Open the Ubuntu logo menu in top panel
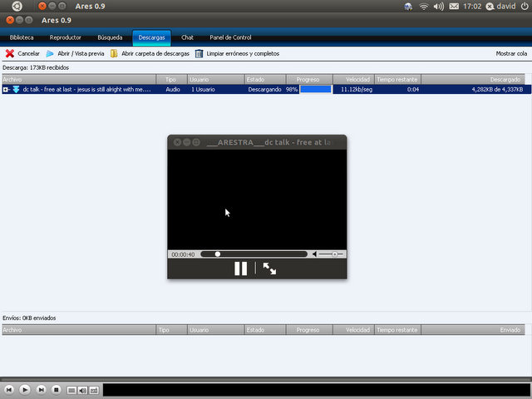 (17, 6)
